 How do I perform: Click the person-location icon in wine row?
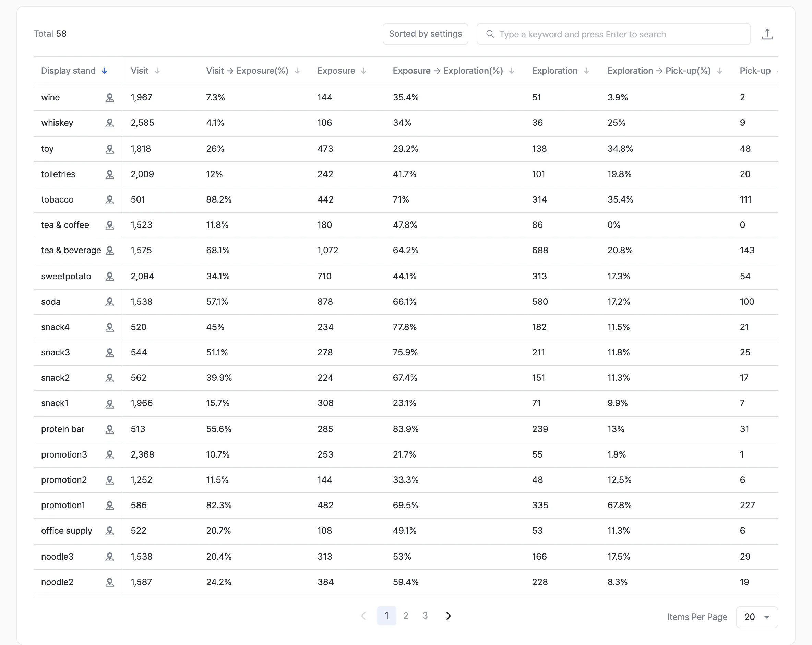(110, 98)
